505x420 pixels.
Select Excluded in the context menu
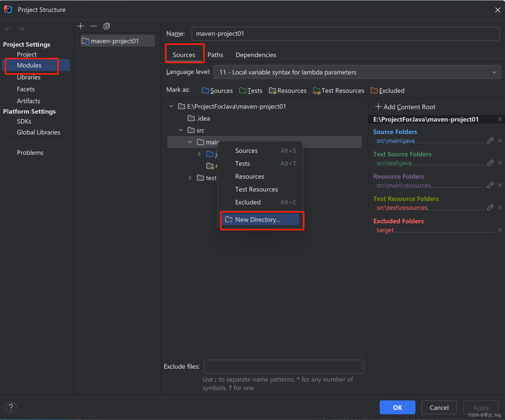tap(248, 202)
